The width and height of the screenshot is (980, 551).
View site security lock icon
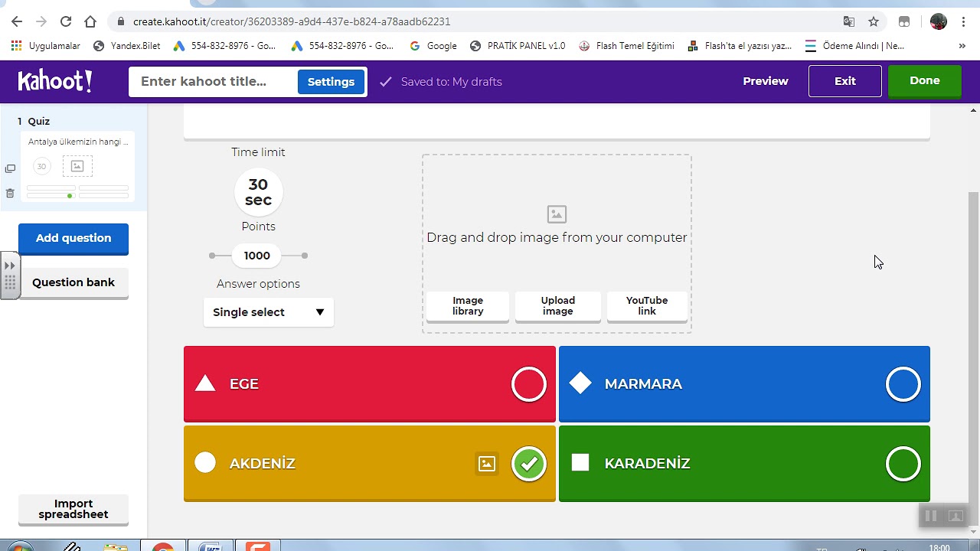(121, 21)
